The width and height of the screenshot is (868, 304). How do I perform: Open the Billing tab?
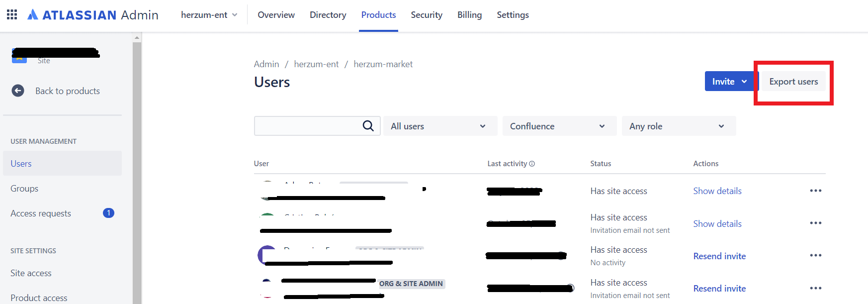coord(469,15)
